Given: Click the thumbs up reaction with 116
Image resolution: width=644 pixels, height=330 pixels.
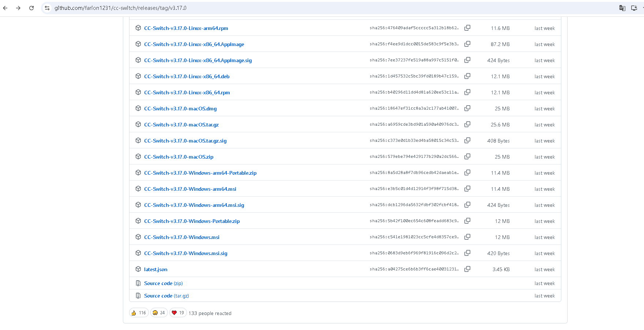Looking at the screenshot, I should [139, 313].
